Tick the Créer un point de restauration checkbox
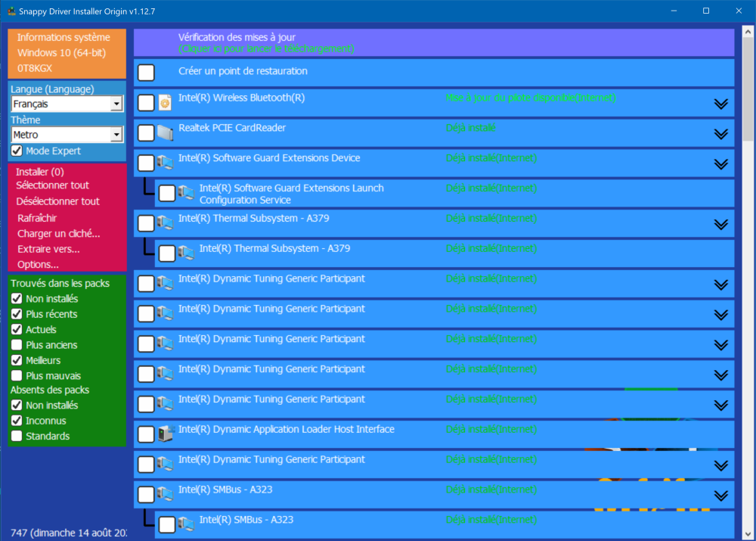756x541 pixels. (146, 73)
